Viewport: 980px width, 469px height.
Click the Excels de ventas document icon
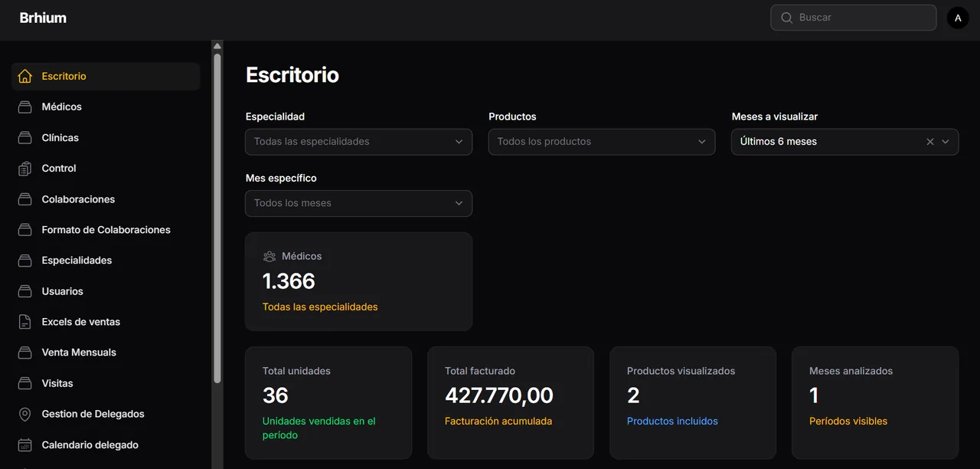point(25,322)
